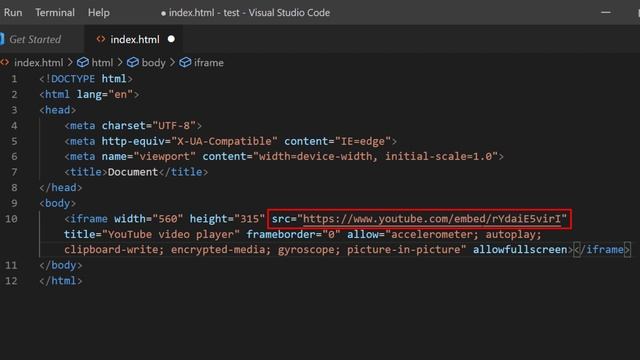Click charset="UTF-8" on line 4
The image size is (640, 360).
149,125
